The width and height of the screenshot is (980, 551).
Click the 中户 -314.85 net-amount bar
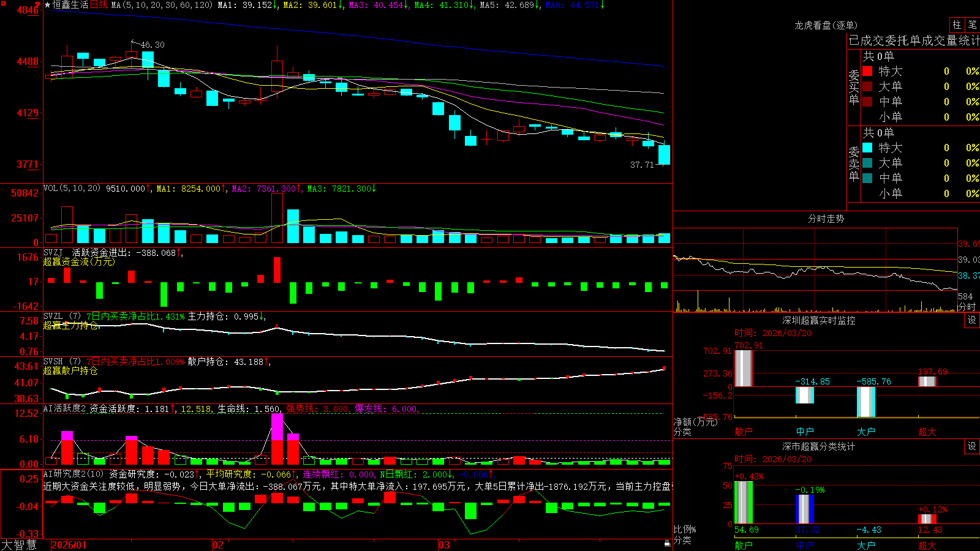pyautogui.click(x=804, y=395)
